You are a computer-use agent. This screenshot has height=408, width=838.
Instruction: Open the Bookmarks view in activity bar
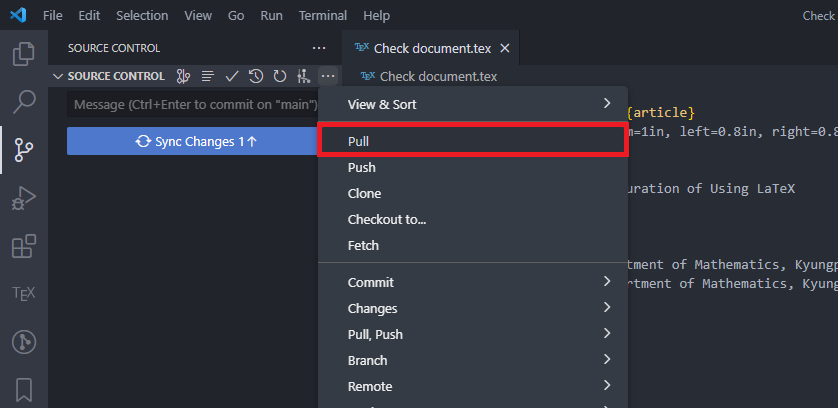tap(24, 390)
